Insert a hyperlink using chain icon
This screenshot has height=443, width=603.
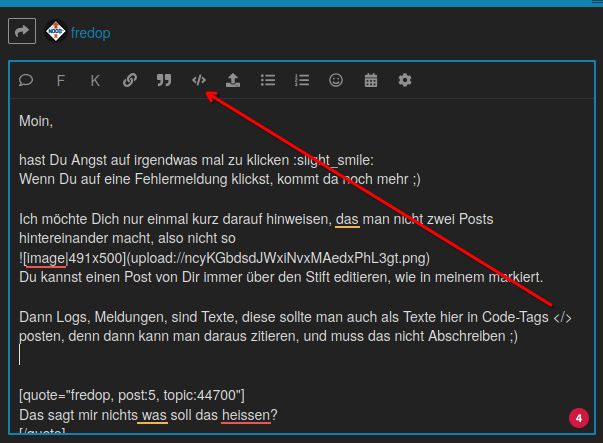coord(130,80)
